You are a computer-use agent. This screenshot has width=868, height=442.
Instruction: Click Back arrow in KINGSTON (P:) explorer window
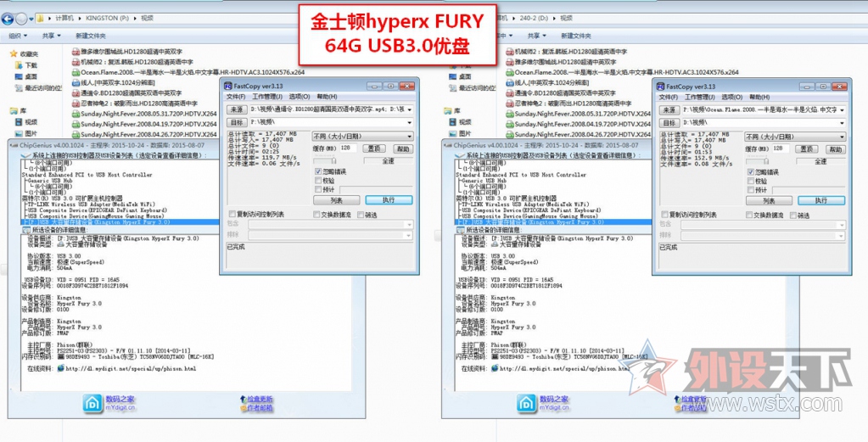pos(7,20)
